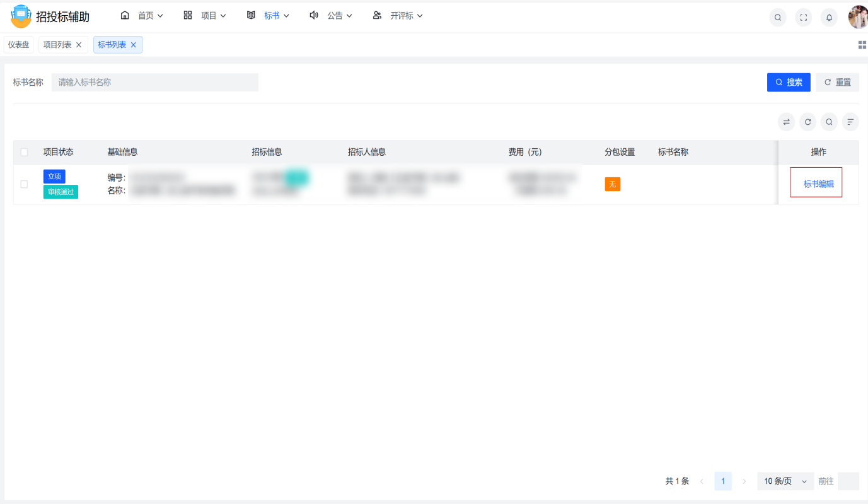Click the 标书编辑 link in the row

pos(818,184)
